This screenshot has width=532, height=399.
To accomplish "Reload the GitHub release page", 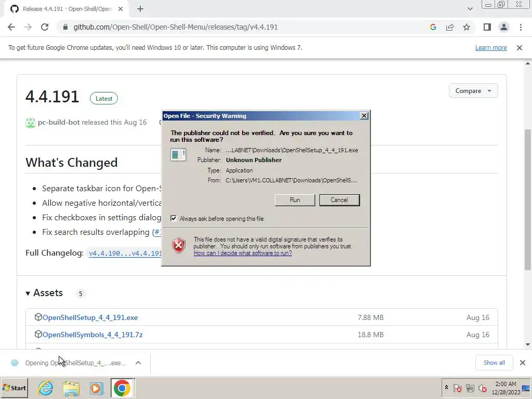I will tap(45, 27).
